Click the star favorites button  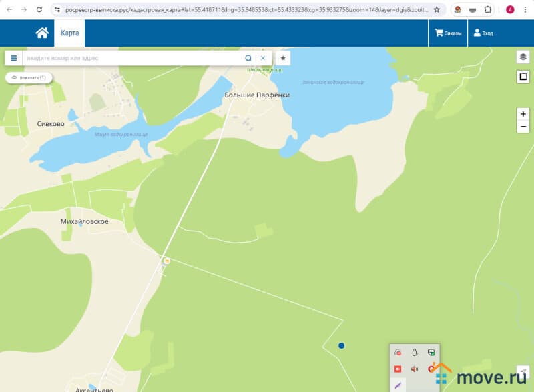click(x=283, y=58)
